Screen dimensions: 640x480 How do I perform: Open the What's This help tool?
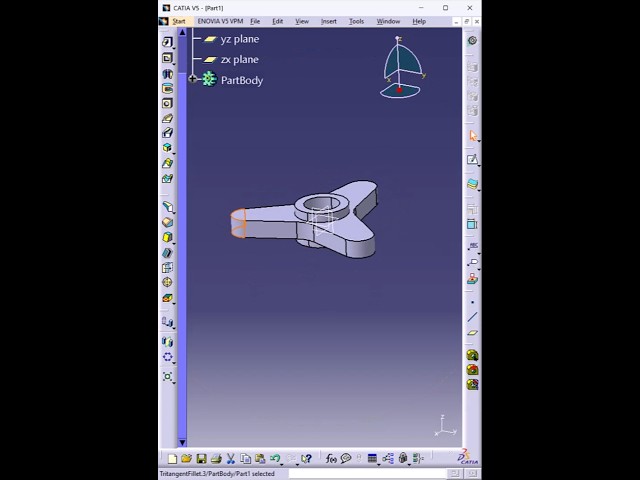tap(306, 459)
